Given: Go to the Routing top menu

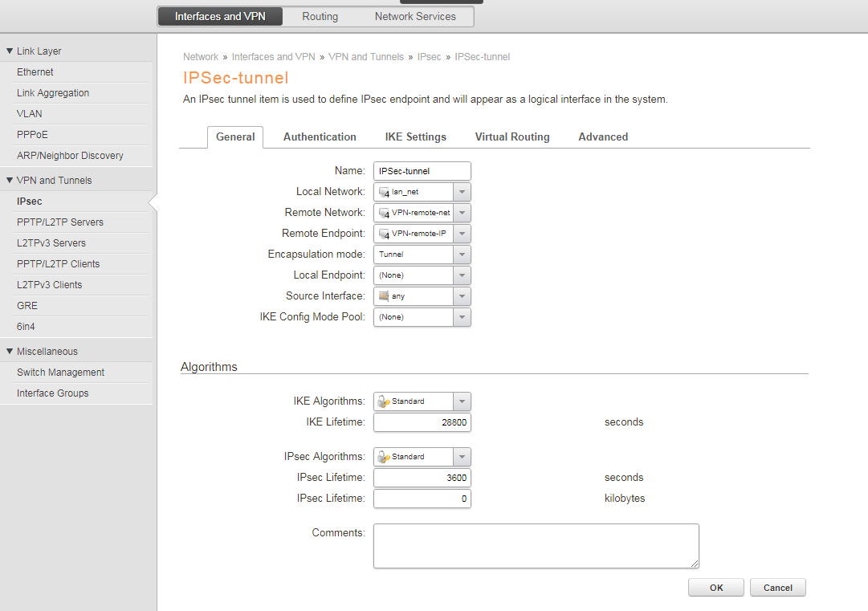Looking at the screenshot, I should pyautogui.click(x=320, y=16).
